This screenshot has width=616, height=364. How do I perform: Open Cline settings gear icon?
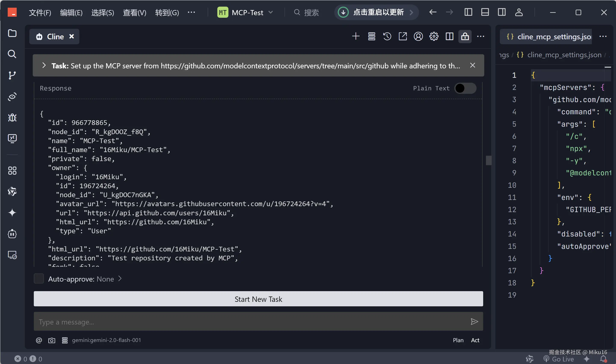click(x=434, y=36)
